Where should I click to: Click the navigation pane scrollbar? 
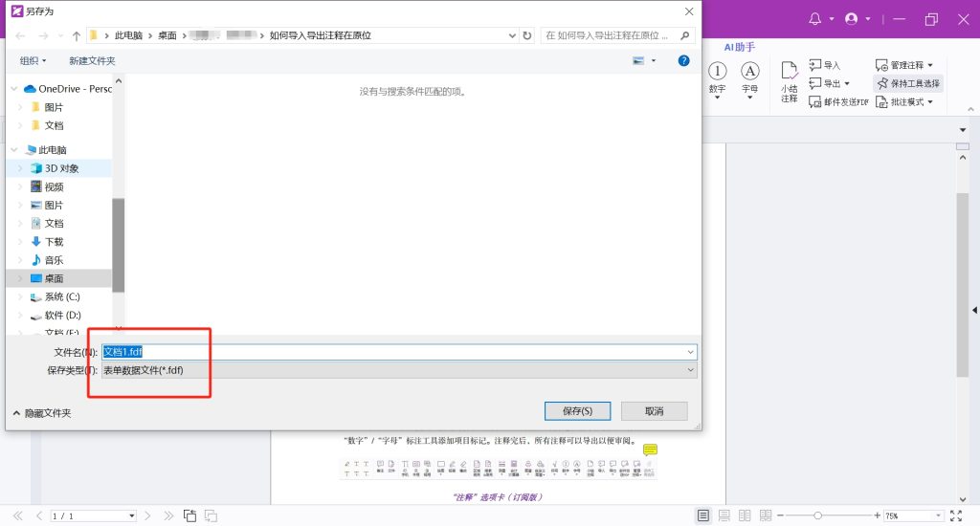pyautogui.click(x=118, y=245)
